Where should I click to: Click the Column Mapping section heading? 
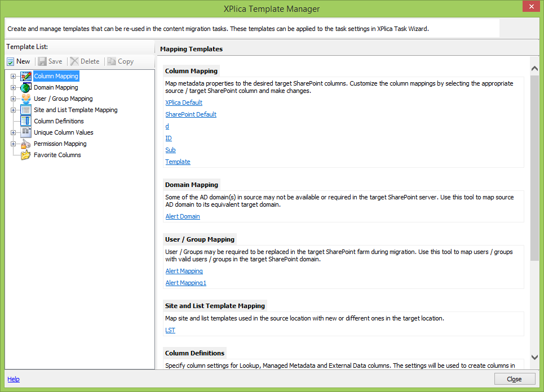(x=191, y=71)
